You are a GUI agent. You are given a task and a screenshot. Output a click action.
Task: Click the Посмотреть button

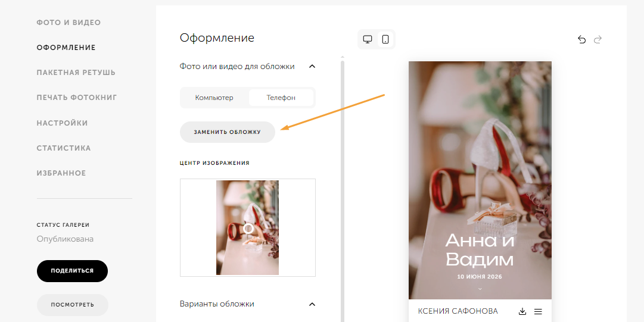point(72,305)
